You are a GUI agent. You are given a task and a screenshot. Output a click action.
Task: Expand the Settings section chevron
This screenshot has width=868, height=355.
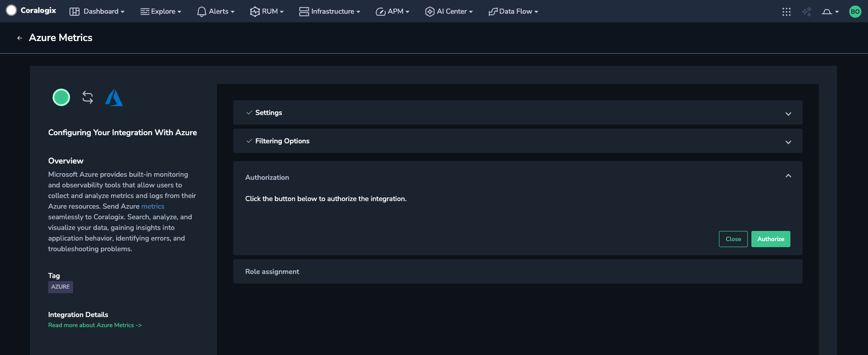tap(788, 114)
